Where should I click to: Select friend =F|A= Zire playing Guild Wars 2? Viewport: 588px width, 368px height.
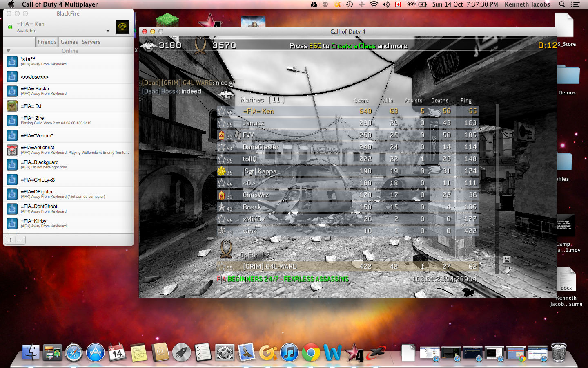(x=69, y=121)
